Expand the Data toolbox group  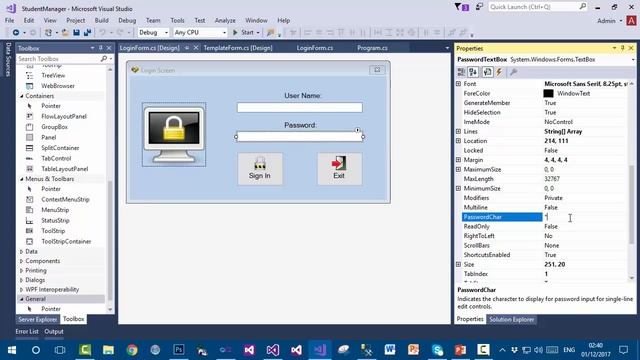[x=22, y=252]
